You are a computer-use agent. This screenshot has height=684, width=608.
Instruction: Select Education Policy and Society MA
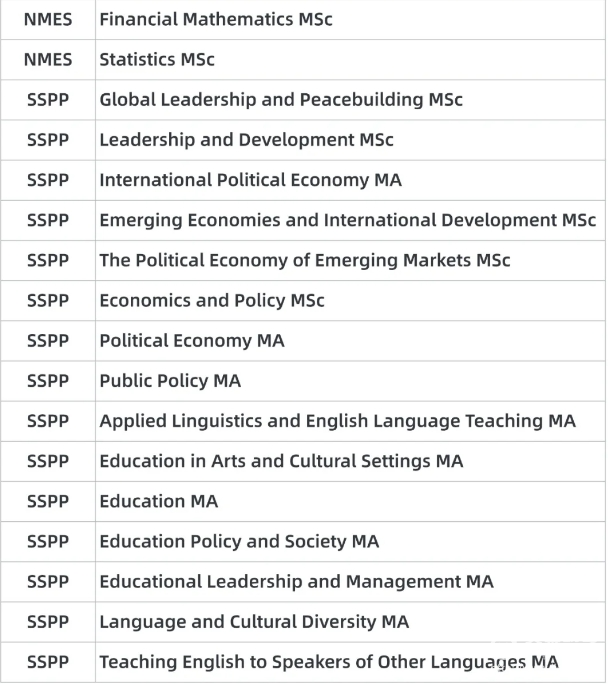tap(239, 541)
